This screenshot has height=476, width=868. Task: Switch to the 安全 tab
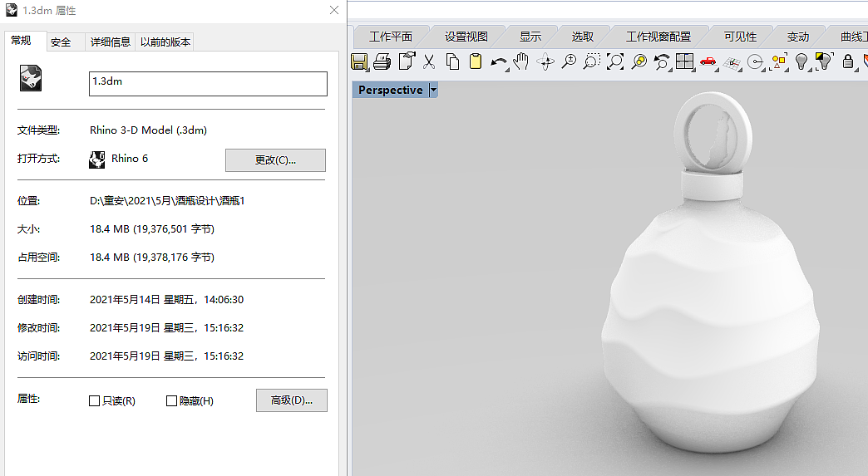click(x=61, y=42)
